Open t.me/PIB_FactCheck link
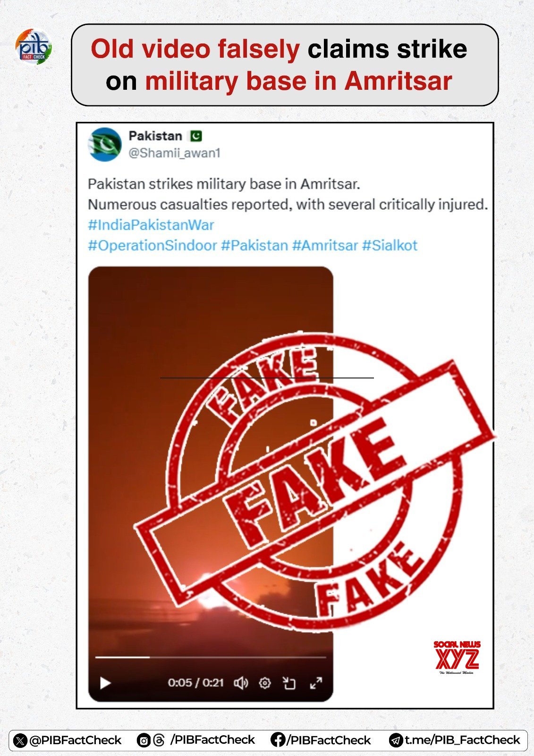534x756 pixels. [462, 740]
